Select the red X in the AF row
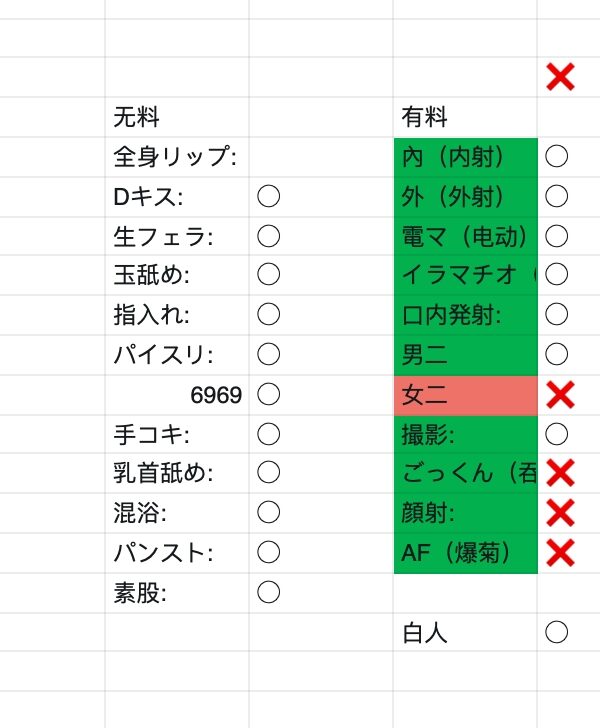This screenshot has height=728, width=600. tap(561, 552)
